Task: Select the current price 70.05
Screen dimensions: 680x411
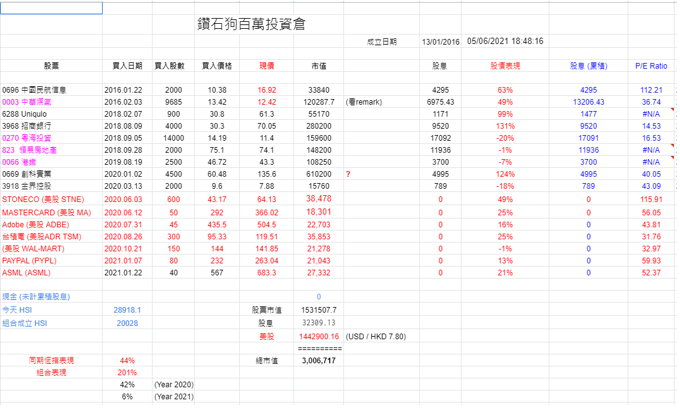Action: [267, 126]
